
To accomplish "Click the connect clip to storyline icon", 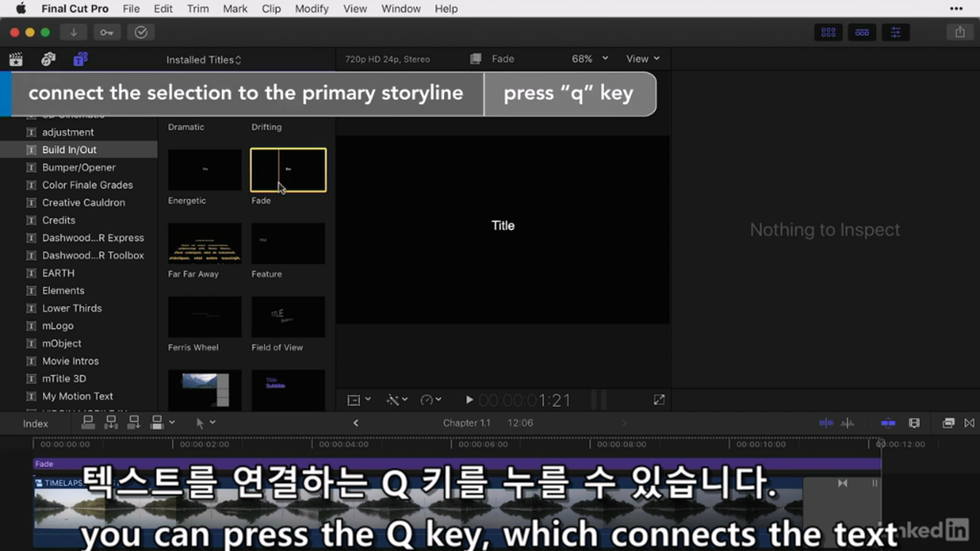I will [x=88, y=422].
